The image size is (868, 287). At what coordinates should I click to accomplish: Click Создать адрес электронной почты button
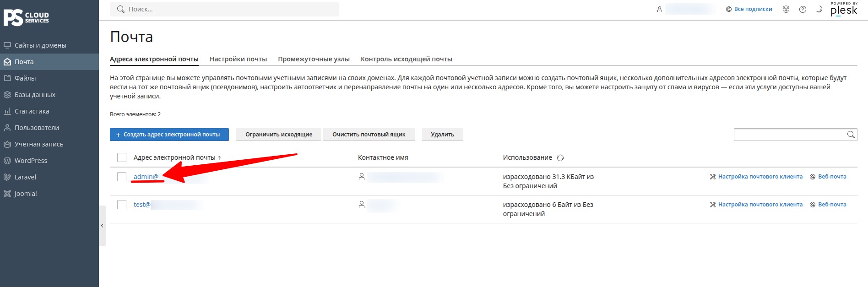tap(169, 135)
